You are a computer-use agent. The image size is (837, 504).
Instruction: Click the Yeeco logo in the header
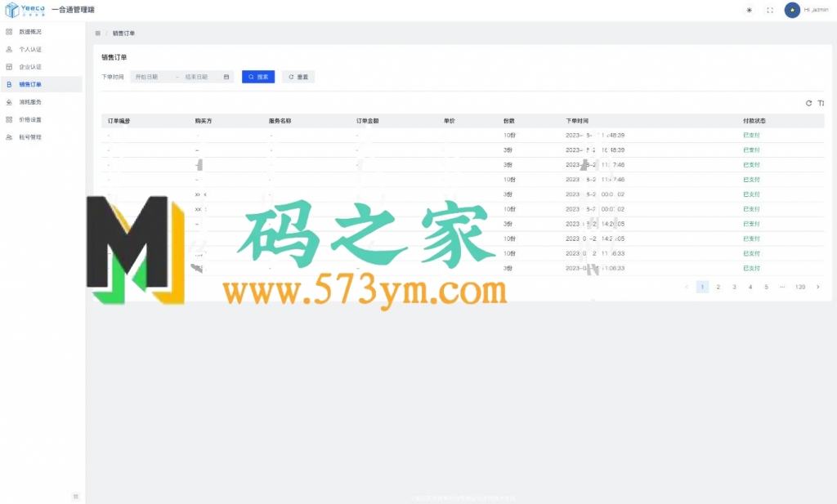[25, 10]
